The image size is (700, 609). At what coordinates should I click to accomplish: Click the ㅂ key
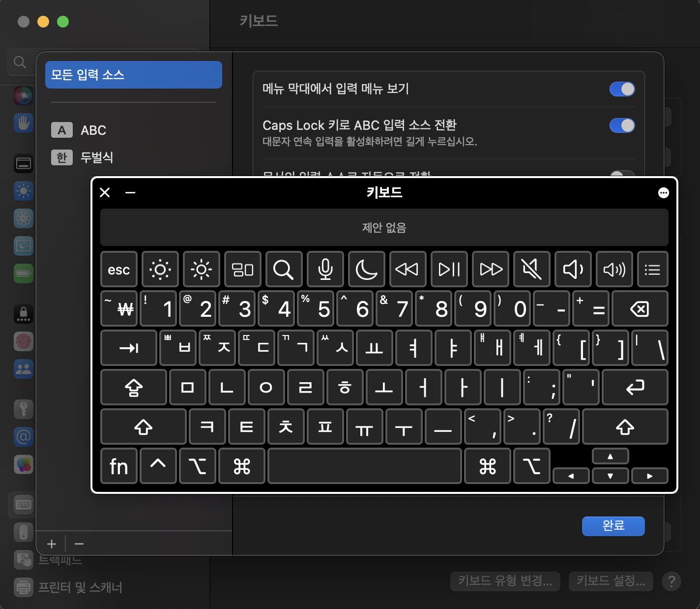[x=178, y=348]
